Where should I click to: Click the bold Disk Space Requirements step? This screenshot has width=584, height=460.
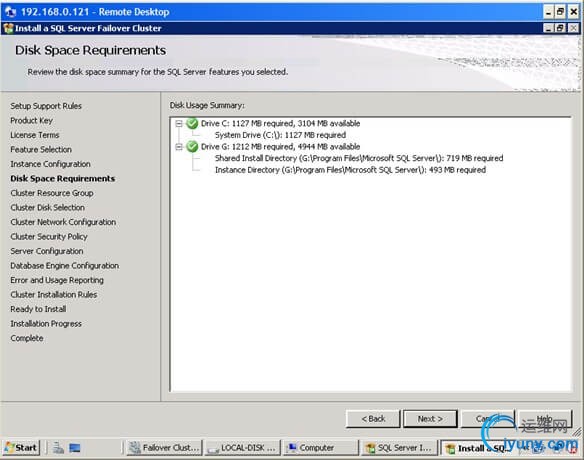click(63, 179)
